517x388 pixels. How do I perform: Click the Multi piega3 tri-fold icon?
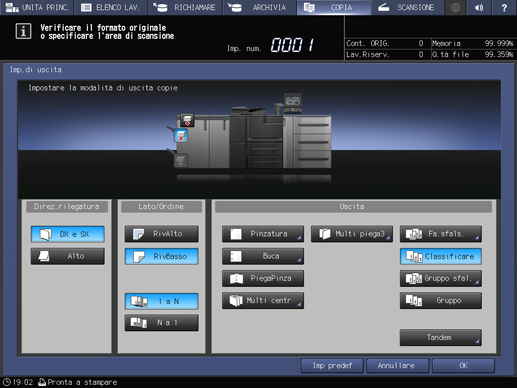point(325,234)
